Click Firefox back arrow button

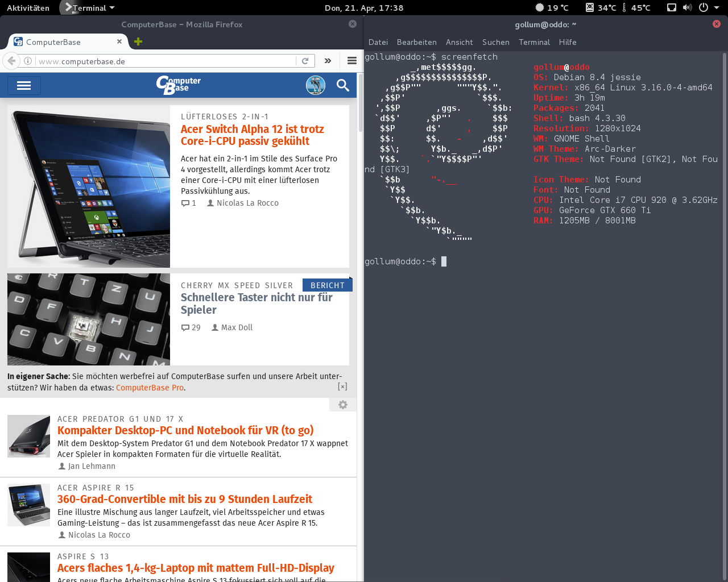[11, 61]
